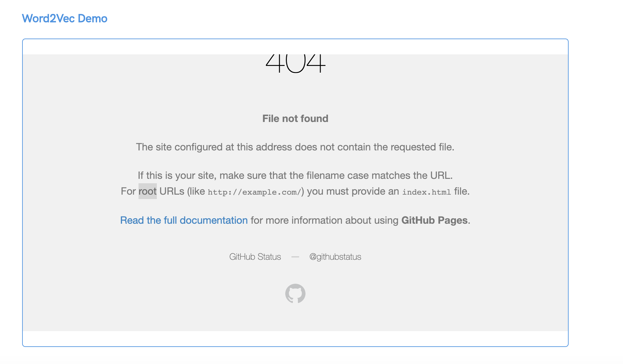Click the embedded 404 page frame border
The width and height of the screenshot is (623, 364).
click(295, 39)
